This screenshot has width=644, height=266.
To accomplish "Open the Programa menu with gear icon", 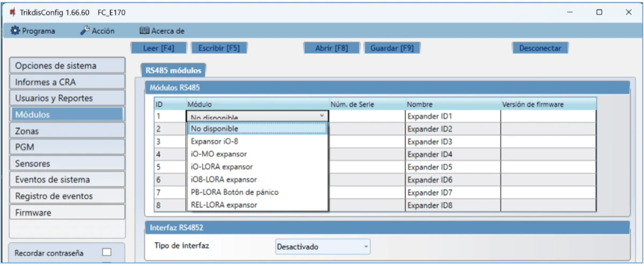I will click(33, 31).
